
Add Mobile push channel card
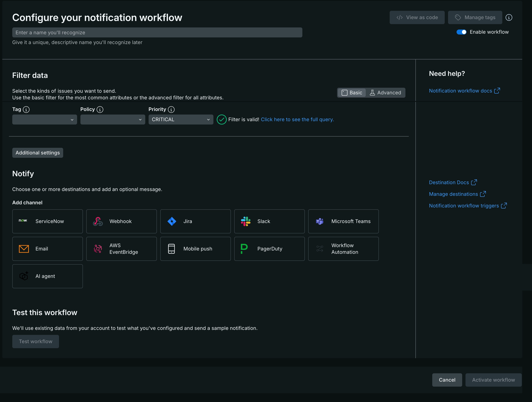point(196,249)
